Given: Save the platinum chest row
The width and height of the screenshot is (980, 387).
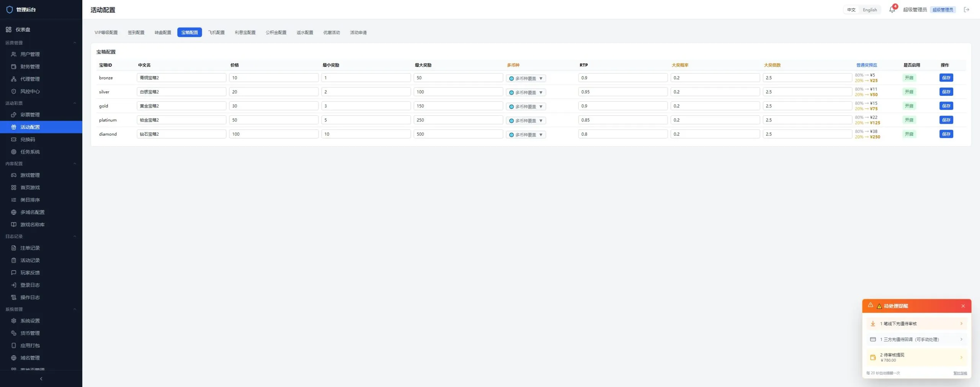Looking at the screenshot, I should [946, 120].
